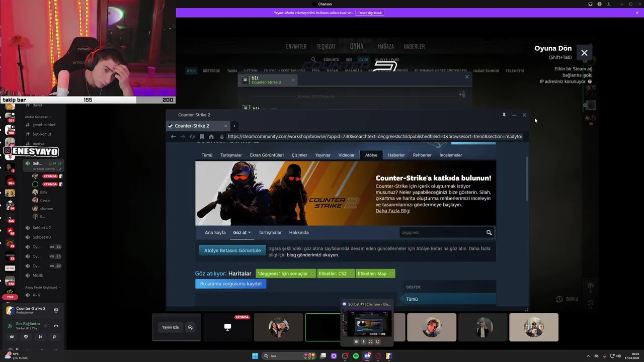Select the Atölye tab
This screenshot has width=644, height=362.
(371, 155)
